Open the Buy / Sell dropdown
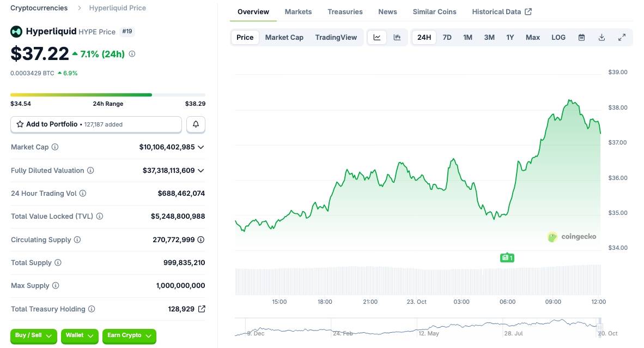The image size is (644, 348). [x=33, y=335]
